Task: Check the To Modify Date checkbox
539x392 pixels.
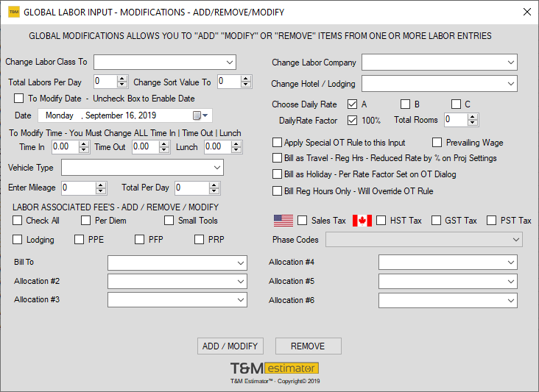Action: [19, 99]
